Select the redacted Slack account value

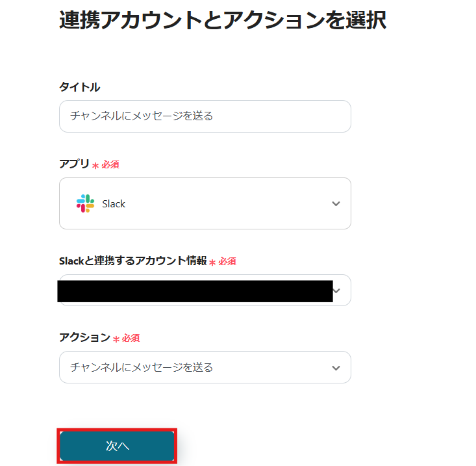point(195,291)
